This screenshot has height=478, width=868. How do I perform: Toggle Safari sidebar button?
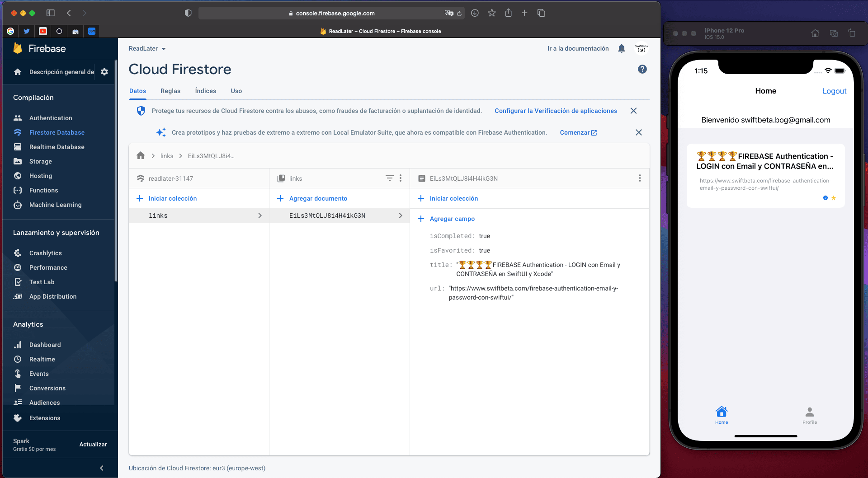pos(51,13)
